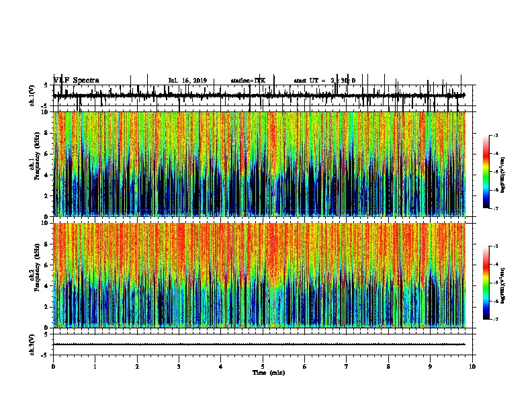This screenshot has width=532, height=411.
Task: Click the "-3" tick on ch.1 color bar
Action: click(496, 136)
